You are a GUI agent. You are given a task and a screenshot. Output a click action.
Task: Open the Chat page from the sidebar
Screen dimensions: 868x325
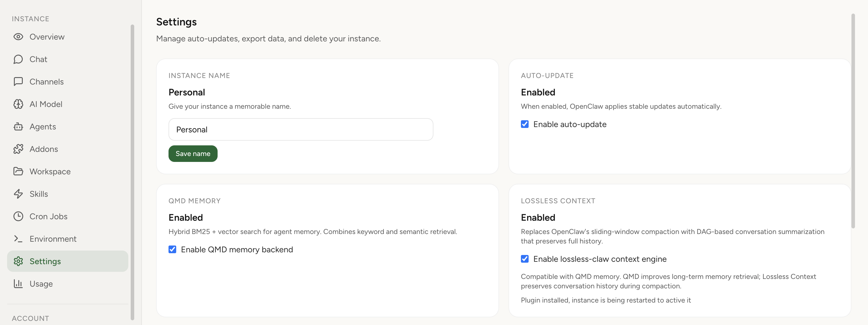(x=38, y=59)
